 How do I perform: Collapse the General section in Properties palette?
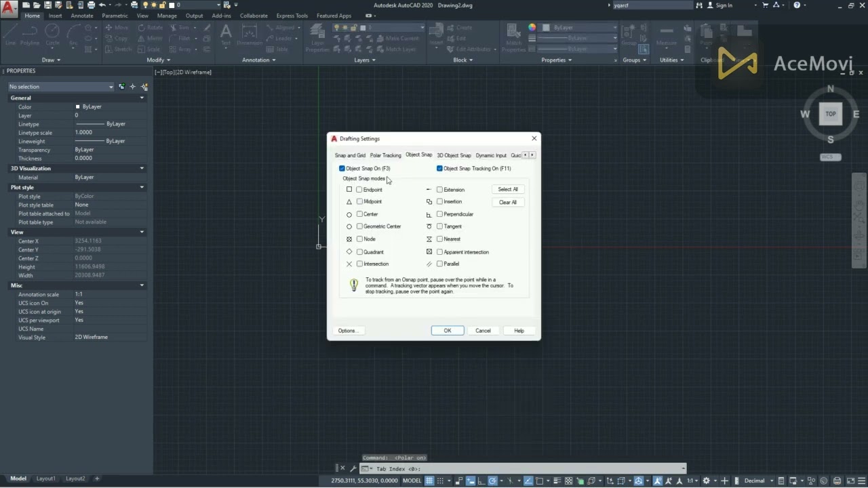click(142, 98)
